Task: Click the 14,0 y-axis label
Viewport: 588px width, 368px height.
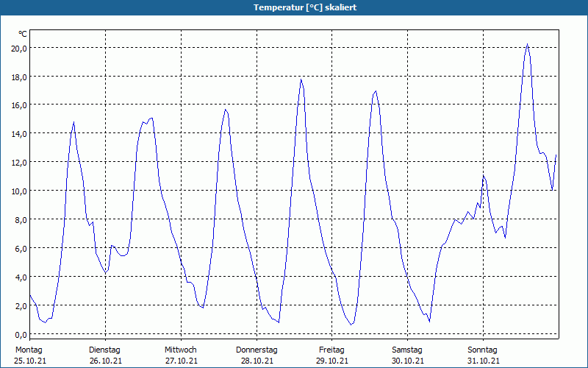Action: (19, 134)
